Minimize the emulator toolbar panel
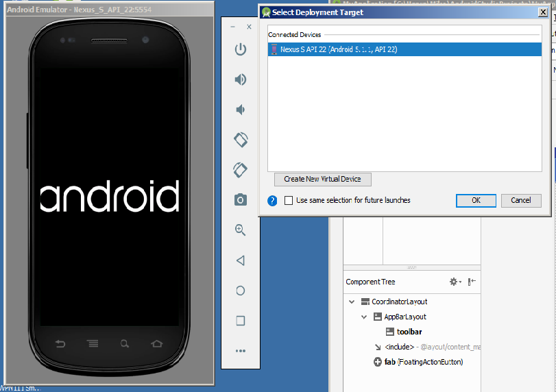 232,27
